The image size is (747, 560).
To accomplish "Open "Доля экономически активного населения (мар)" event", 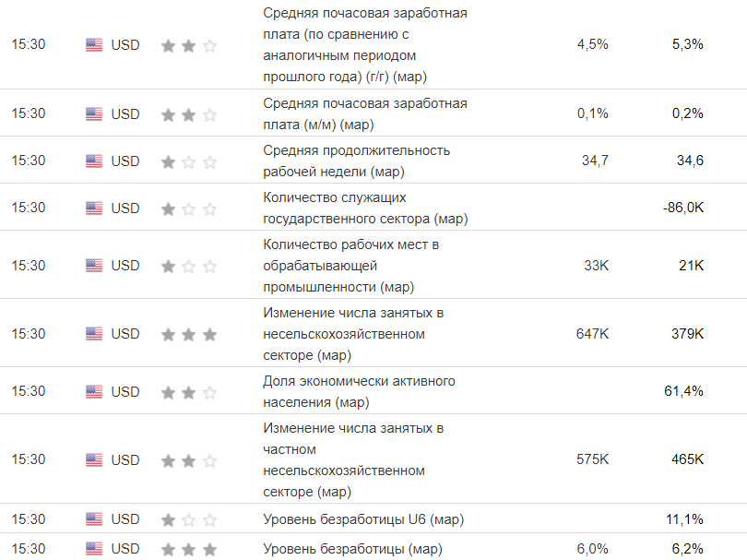I will [359, 391].
